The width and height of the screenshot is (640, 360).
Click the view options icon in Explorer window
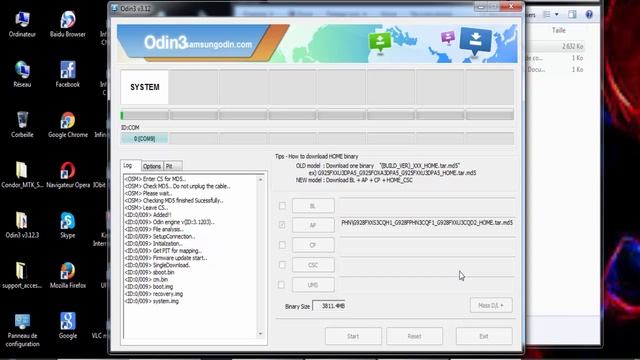(x=547, y=14)
